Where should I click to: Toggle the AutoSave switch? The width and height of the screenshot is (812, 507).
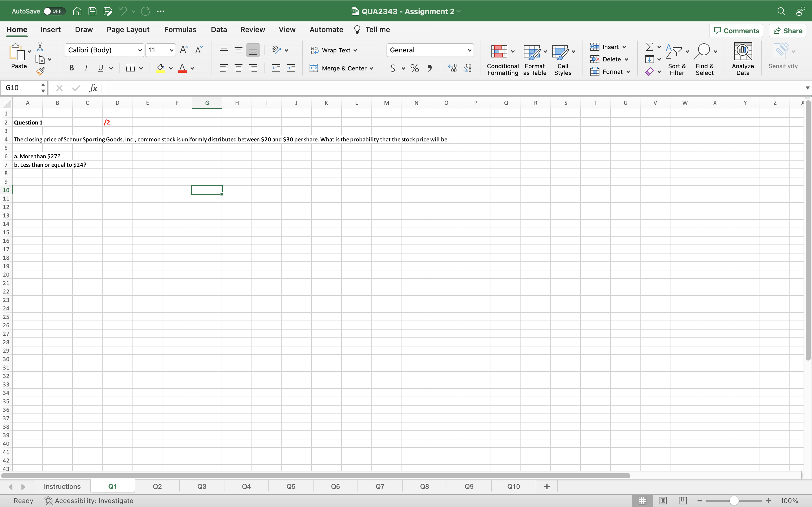coord(54,11)
